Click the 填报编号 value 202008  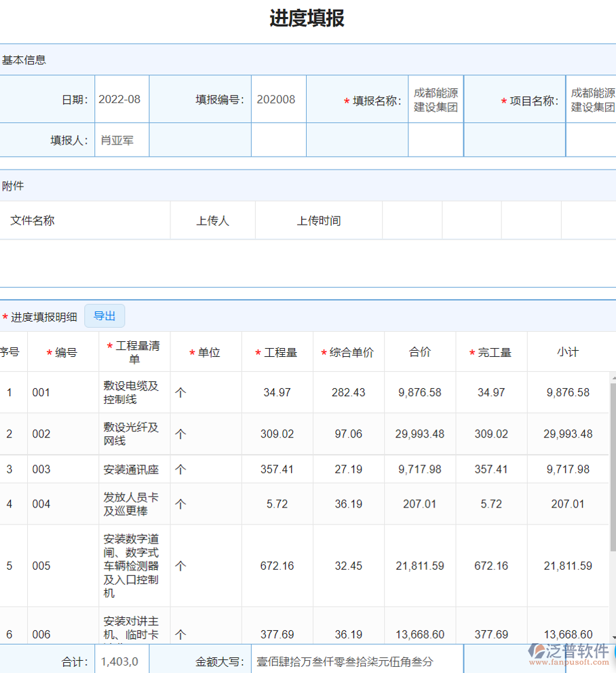pyautogui.click(x=278, y=99)
